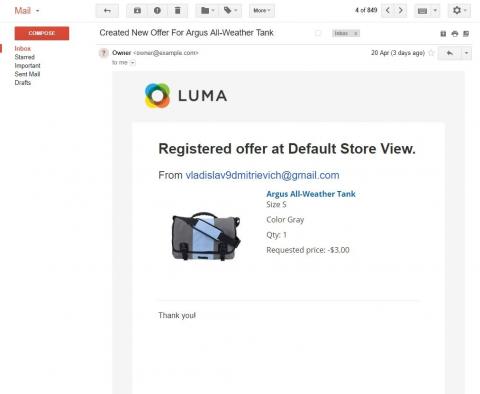Delete this email with the trash icon
Image resolution: width=480 pixels, height=394 pixels.
click(178, 11)
